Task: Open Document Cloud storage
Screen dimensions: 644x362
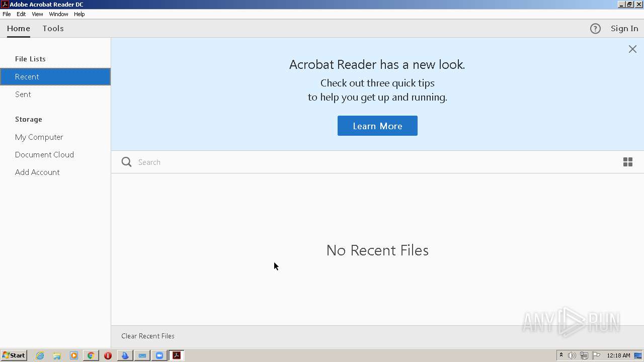Action: (55, 154)
